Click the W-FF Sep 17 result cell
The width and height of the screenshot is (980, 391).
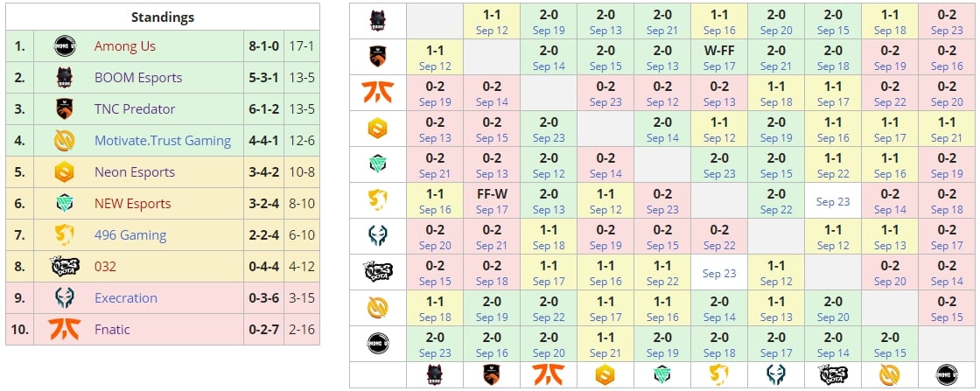click(x=719, y=58)
